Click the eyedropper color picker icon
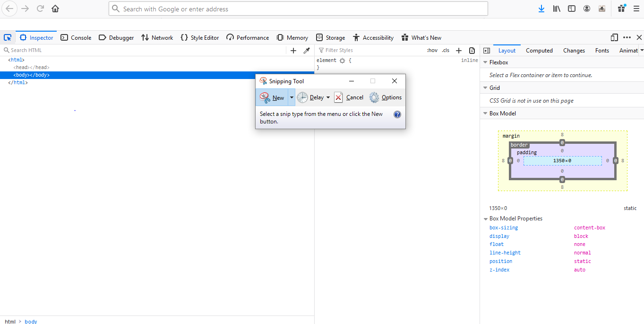This screenshot has height=324, width=644. point(307,51)
